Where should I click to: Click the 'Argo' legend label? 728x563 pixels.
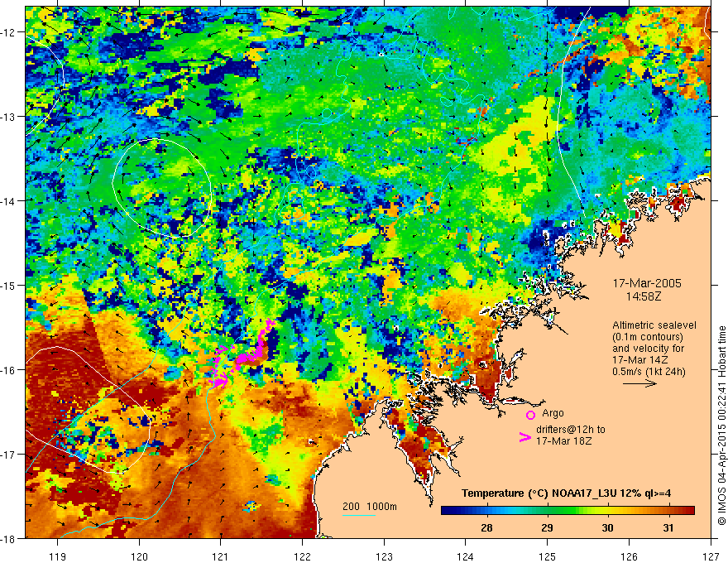coord(553,413)
